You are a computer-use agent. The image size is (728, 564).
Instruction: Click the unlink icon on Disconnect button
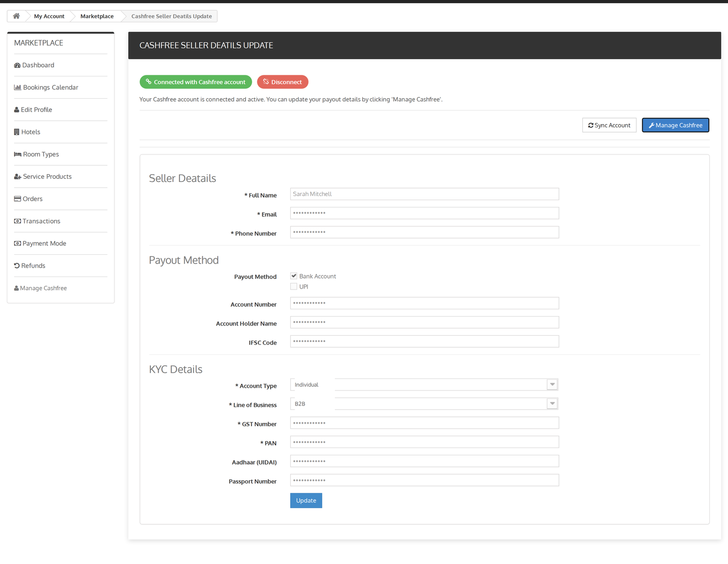point(266,82)
